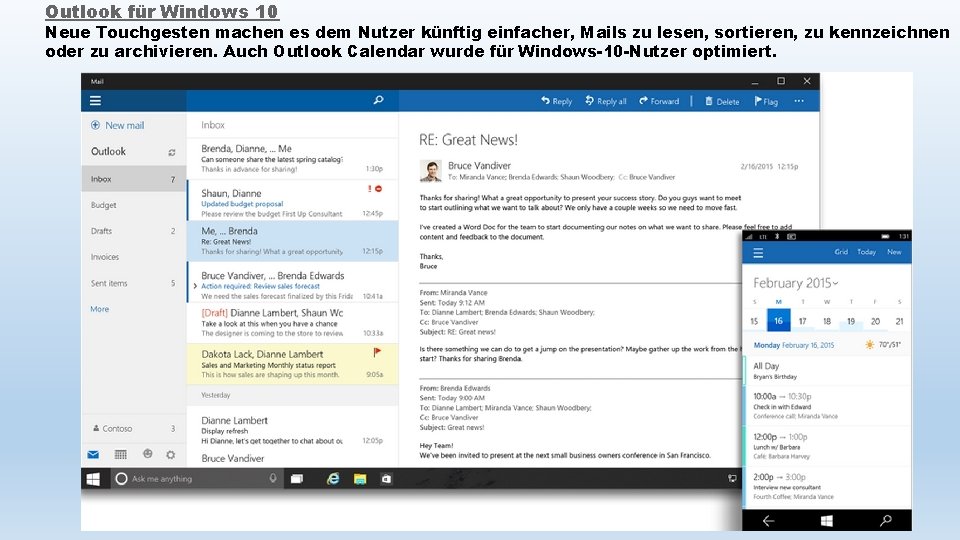Open the phone calendar hamburger menu
The image size is (960, 540).
click(758, 253)
